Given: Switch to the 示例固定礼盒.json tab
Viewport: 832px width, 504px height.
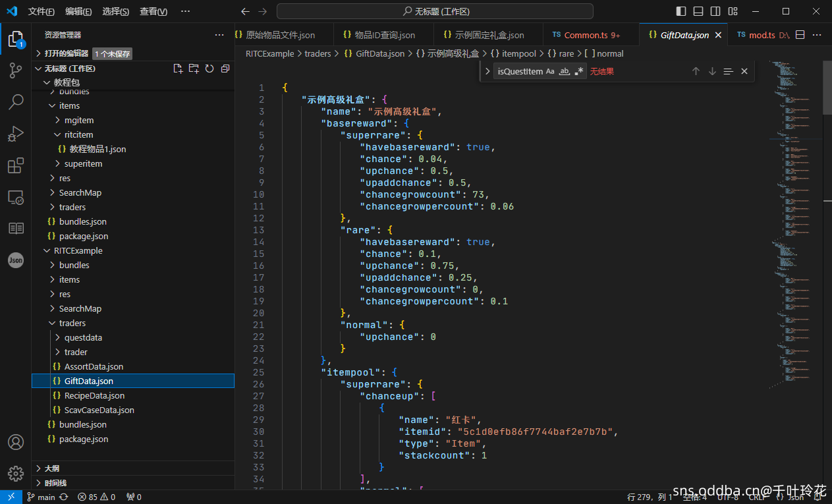Looking at the screenshot, I should (488, 35).
